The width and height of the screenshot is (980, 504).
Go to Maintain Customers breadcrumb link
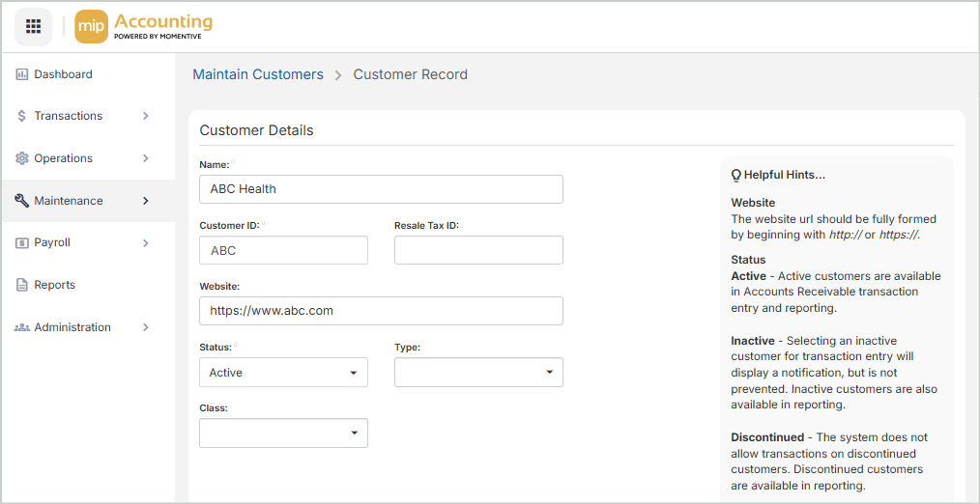[258, 74]
